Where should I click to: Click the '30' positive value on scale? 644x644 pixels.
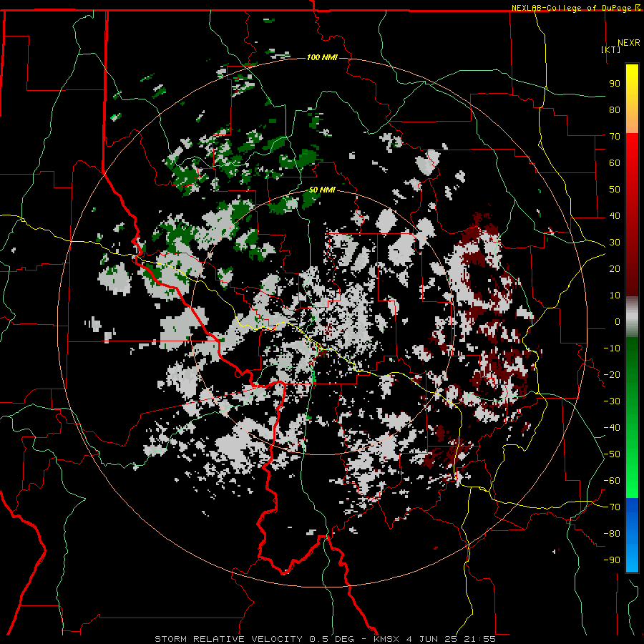pyautogui.click(x=615, y=243)
